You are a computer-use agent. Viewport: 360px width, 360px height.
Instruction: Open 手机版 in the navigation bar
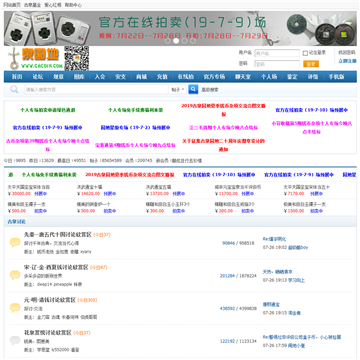(336, 77)
